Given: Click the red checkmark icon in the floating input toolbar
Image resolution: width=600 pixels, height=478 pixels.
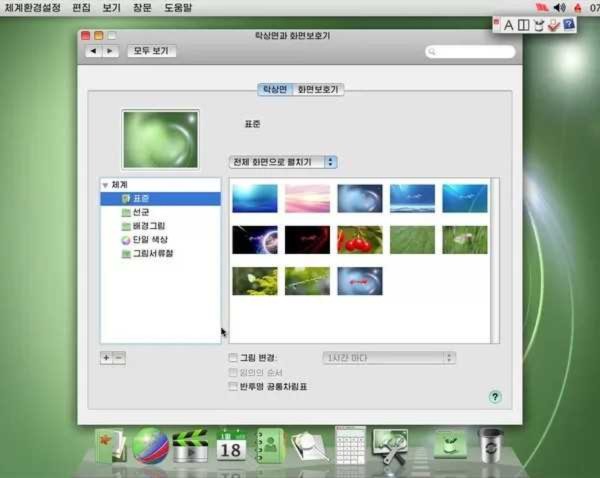Looking at the screenshot, I should point(554,25).
